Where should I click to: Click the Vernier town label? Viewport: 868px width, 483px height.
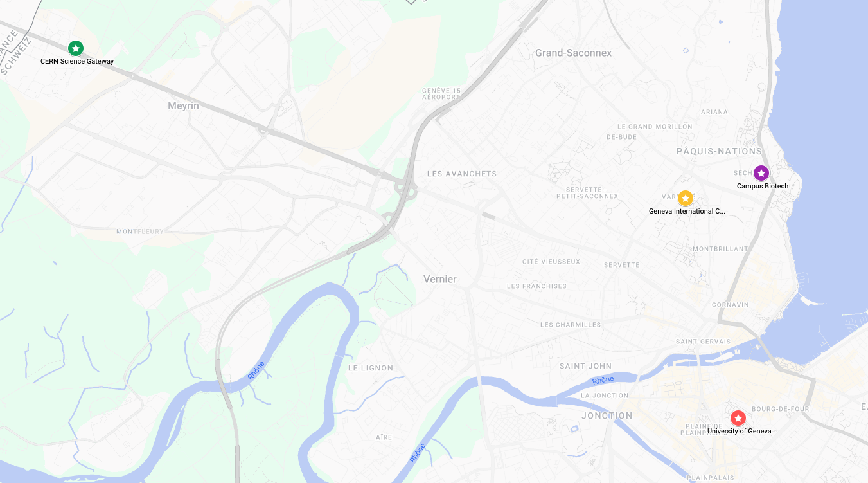pyautogui.click(x=440, y=279)
